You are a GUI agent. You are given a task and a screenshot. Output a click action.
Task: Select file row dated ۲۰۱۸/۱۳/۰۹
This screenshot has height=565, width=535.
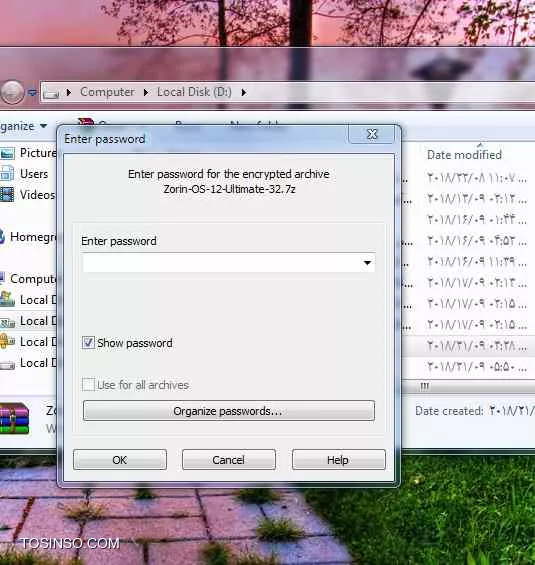pyautogui.click(x=468, y=199)
